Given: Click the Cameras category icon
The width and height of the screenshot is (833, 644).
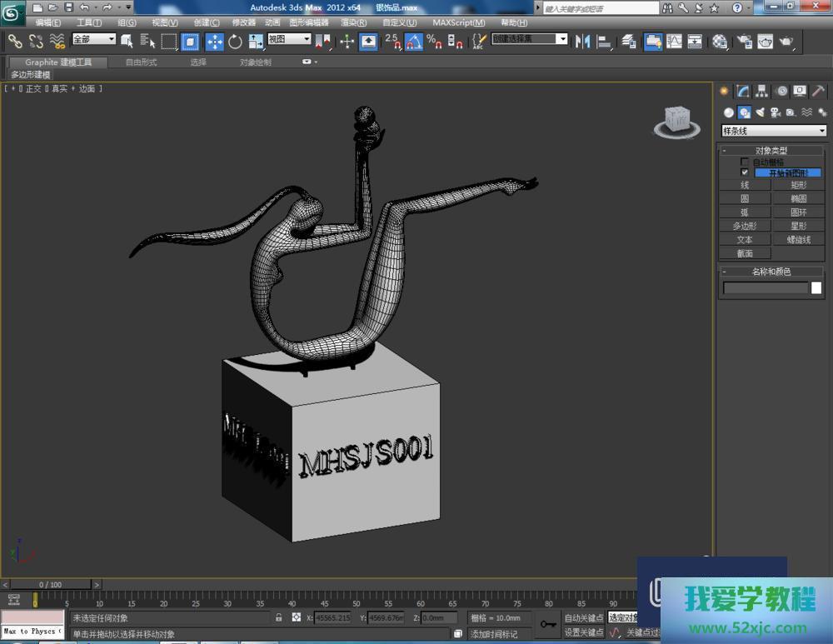Looking at the screenshot, I should [x=776, y=112].
